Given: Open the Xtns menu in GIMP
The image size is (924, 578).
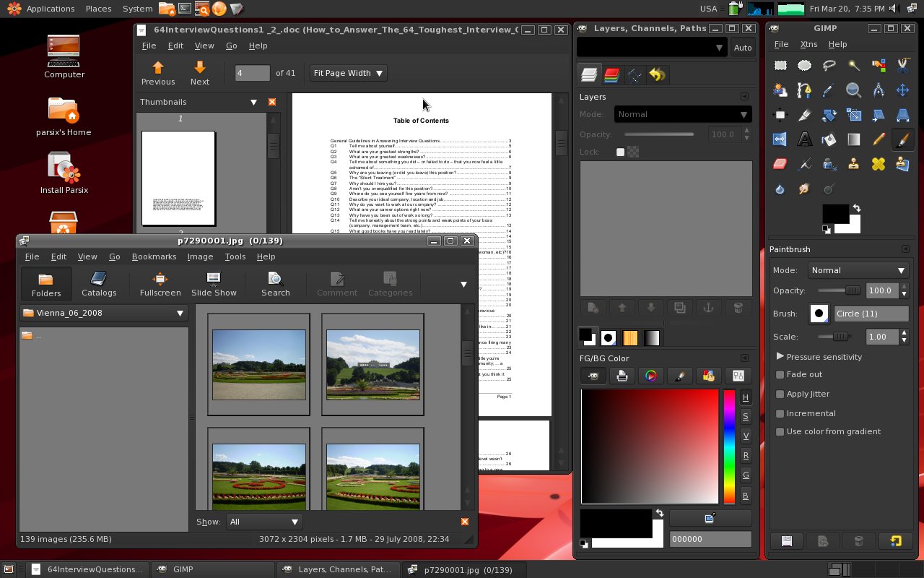Looking at the screenshot, I should pyautogui.click(x=808, y=44).
